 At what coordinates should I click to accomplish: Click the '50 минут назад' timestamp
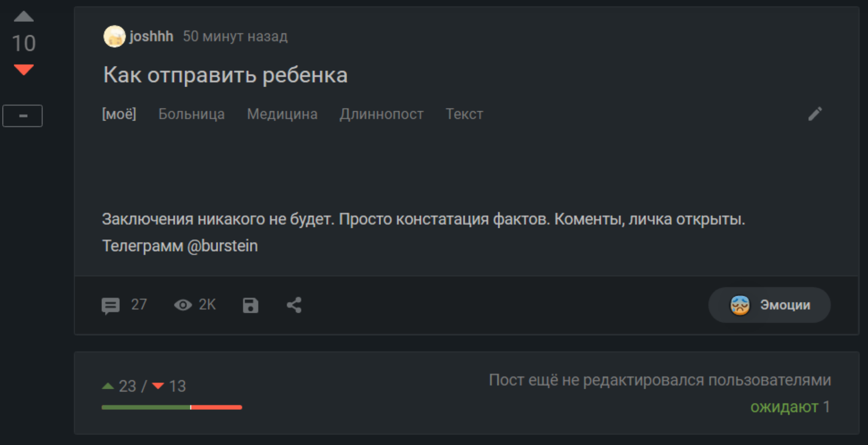pyautogui.click(x=235, y=36)
